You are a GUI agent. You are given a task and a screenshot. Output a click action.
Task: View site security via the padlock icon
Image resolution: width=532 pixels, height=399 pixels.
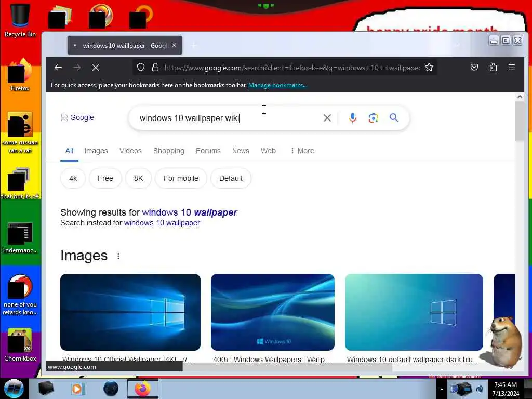(x=155, y=67)
